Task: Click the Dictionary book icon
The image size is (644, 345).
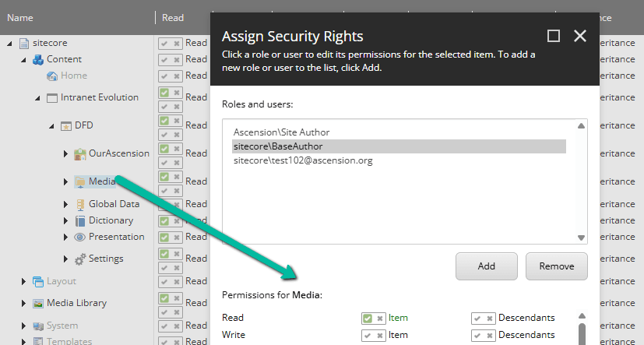Action: [80, 221]
